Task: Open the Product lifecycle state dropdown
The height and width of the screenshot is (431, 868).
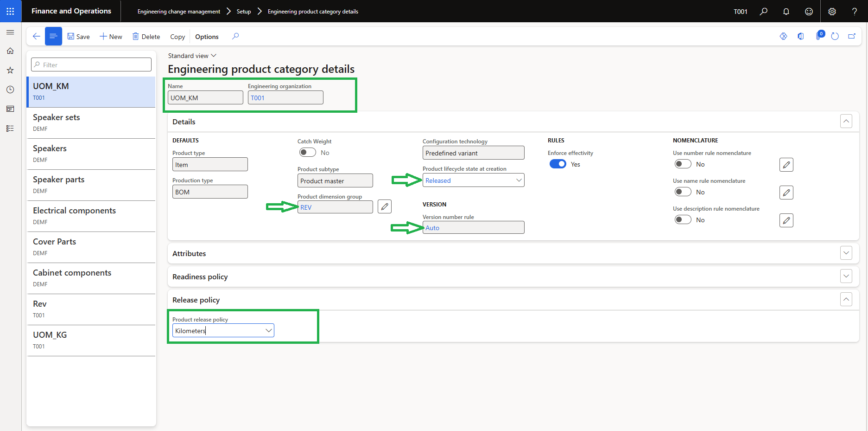Action: pos(519,180)
